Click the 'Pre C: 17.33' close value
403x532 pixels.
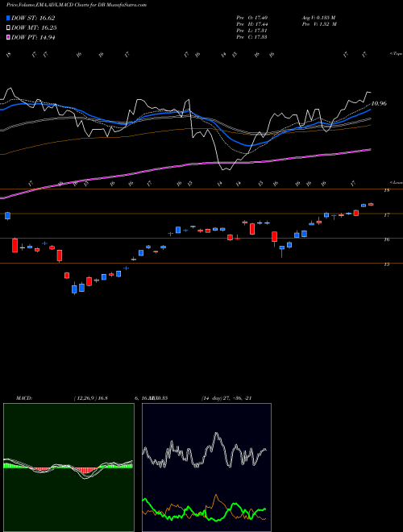252,37
